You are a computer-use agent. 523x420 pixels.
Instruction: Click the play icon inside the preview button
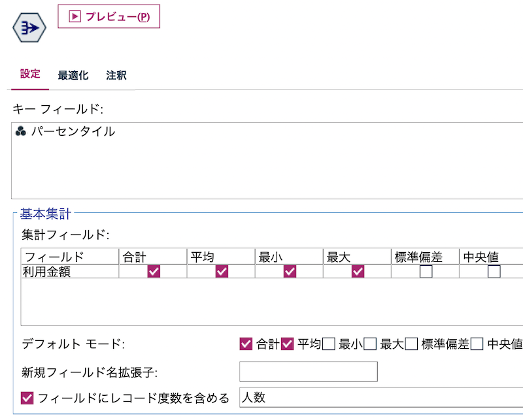[76, 16]
